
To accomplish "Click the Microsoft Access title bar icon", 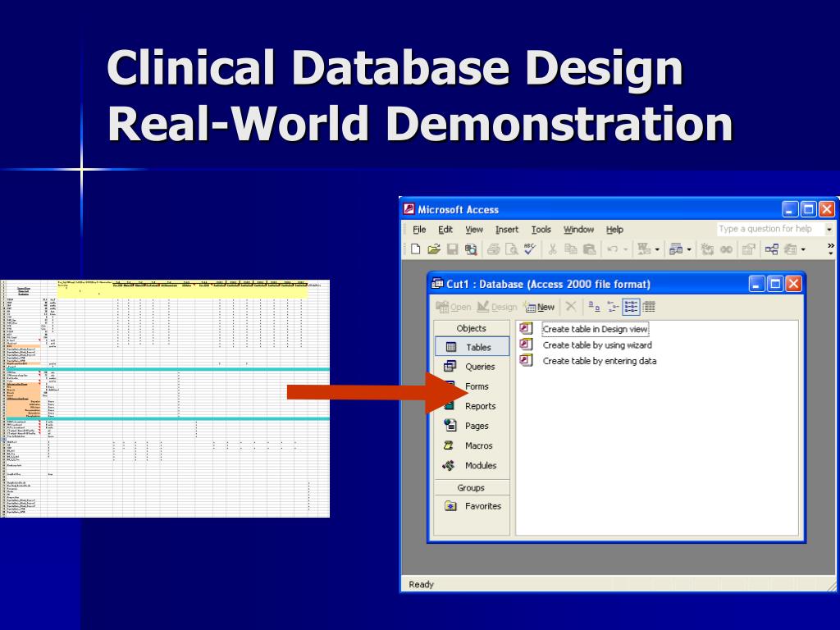I will [409, 209].
